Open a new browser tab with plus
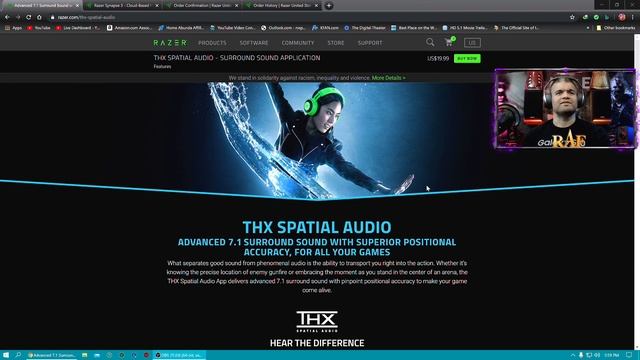This screenshot has width=640, height=360. click(329, 6)
